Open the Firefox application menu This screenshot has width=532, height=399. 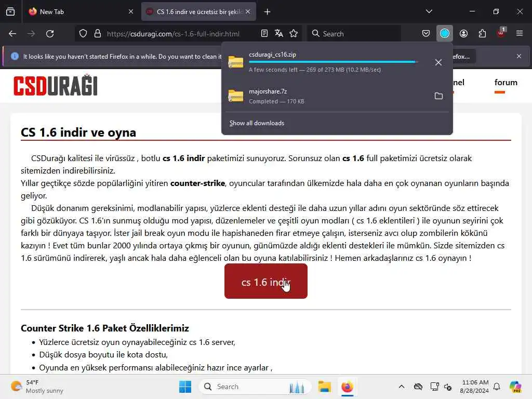[x=520, y=33]
